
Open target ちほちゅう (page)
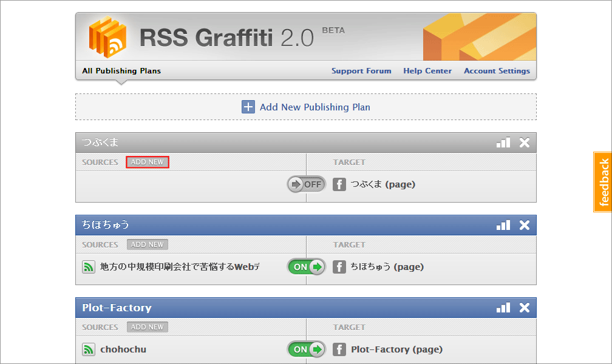coord(387,267)
